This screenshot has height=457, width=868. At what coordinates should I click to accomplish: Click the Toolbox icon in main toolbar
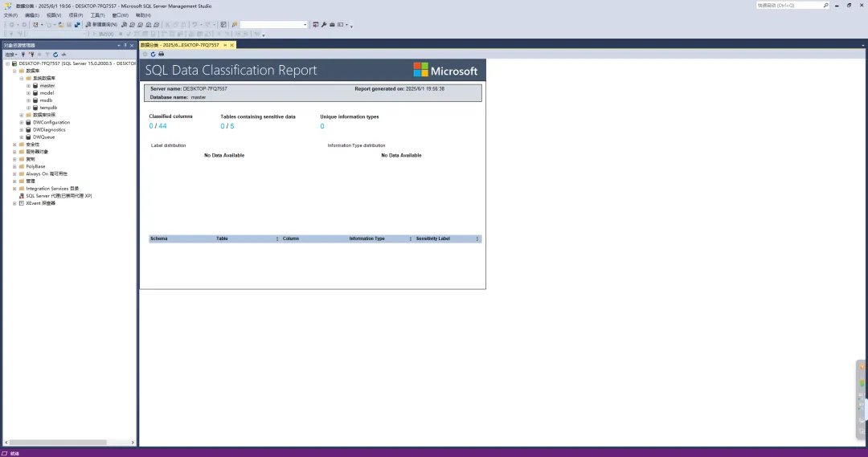click(x=332, y=24)
